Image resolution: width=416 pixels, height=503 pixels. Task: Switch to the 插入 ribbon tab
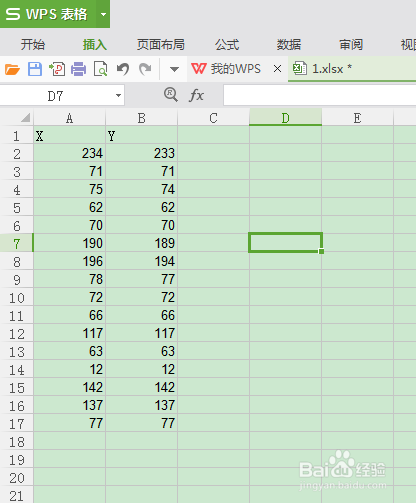95,44
